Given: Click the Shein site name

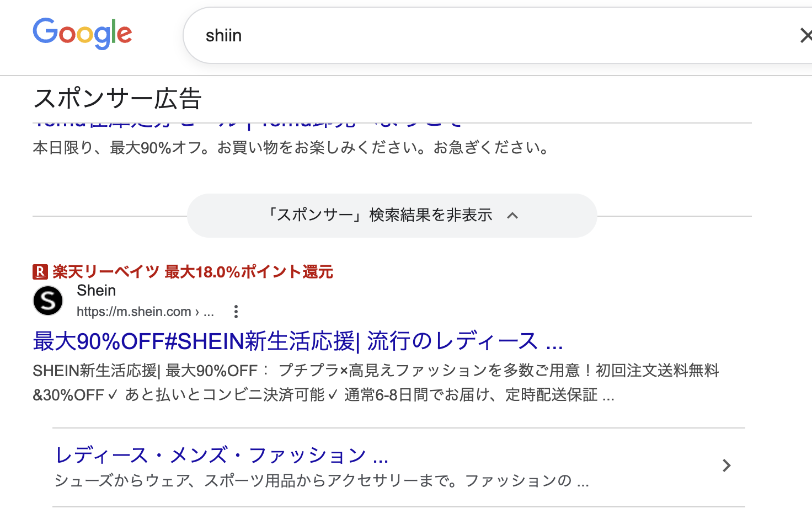Looking at the screenshot, I should pyautogui.click(x=97, y=291).
